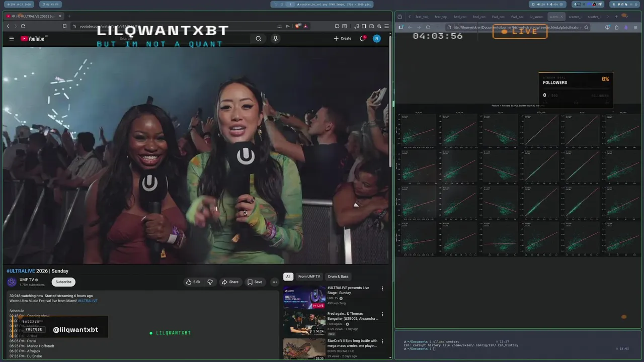Open YouTube guide hamburger menu
Image resolution: width=644 pixels, height=362 pixels.
point(11,39)
